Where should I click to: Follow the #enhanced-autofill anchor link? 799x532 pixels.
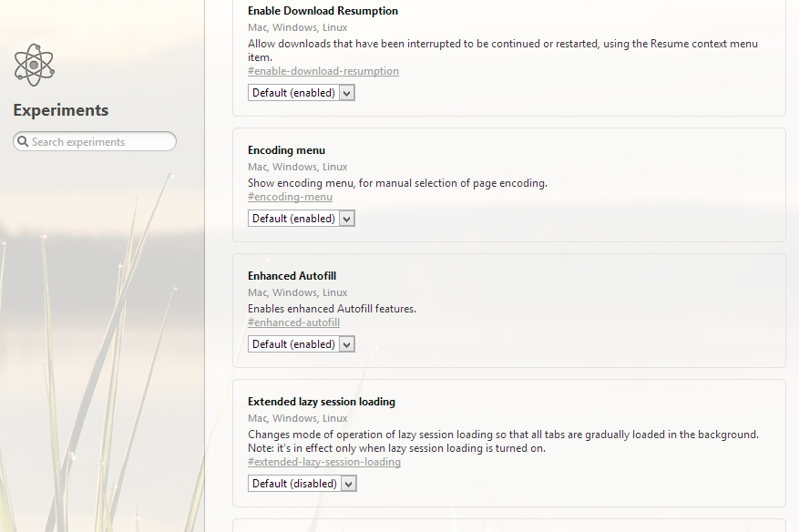[293, 322]
